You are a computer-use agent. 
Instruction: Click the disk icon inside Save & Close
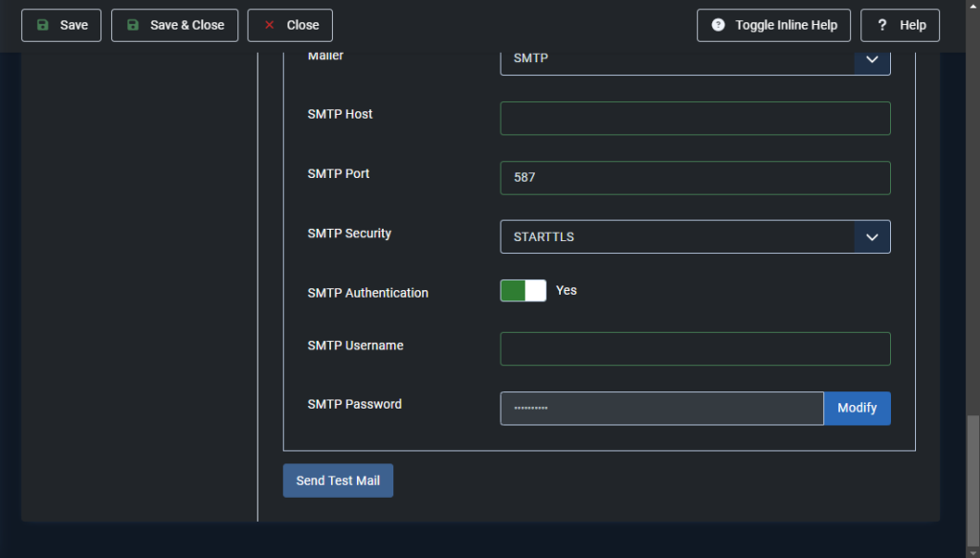132,25
